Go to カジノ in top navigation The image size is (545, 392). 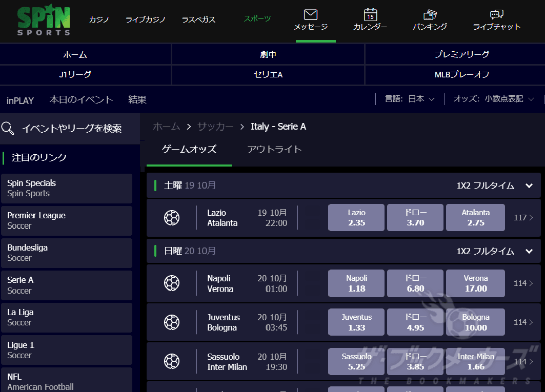pos(99,19)
